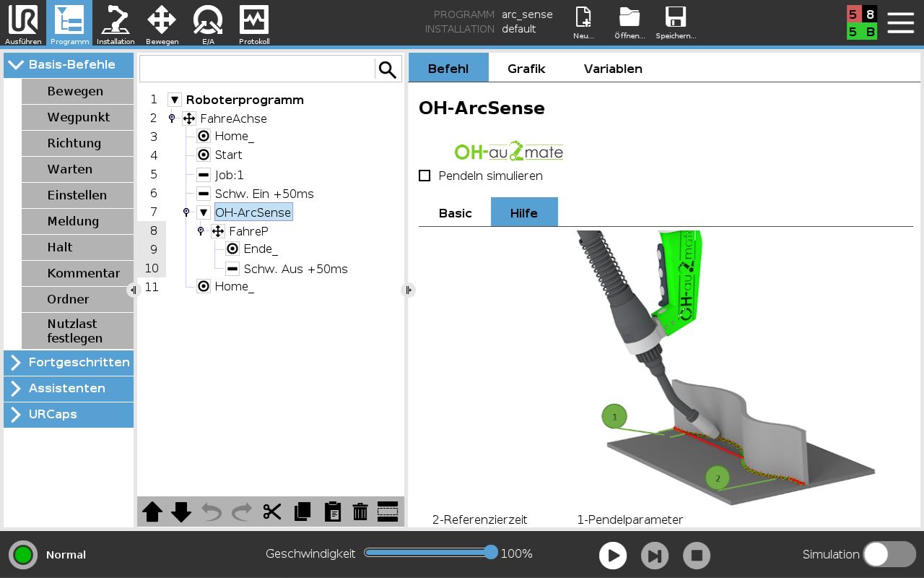The height and width of the screenshot is (578, 924).
Task: Click the program tree search field
Action: pyautogui.click(x=257, y=69)
